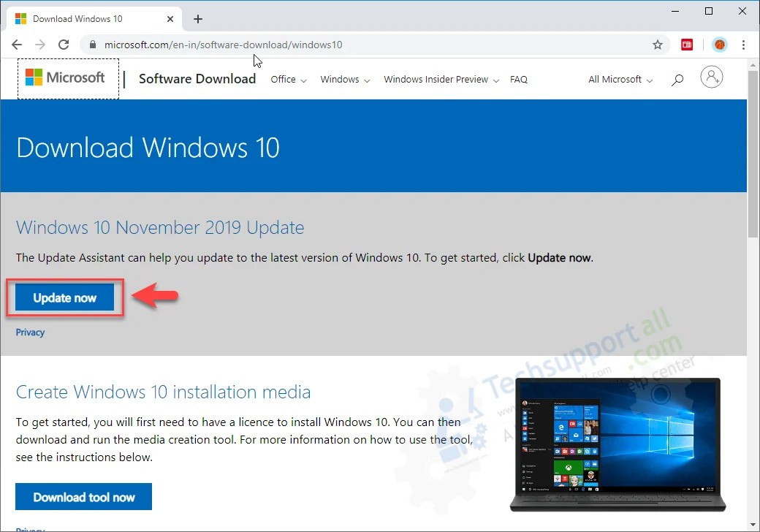Expand the Windows dropdown menu
The image size is (760, 532).
coord(345,80)
